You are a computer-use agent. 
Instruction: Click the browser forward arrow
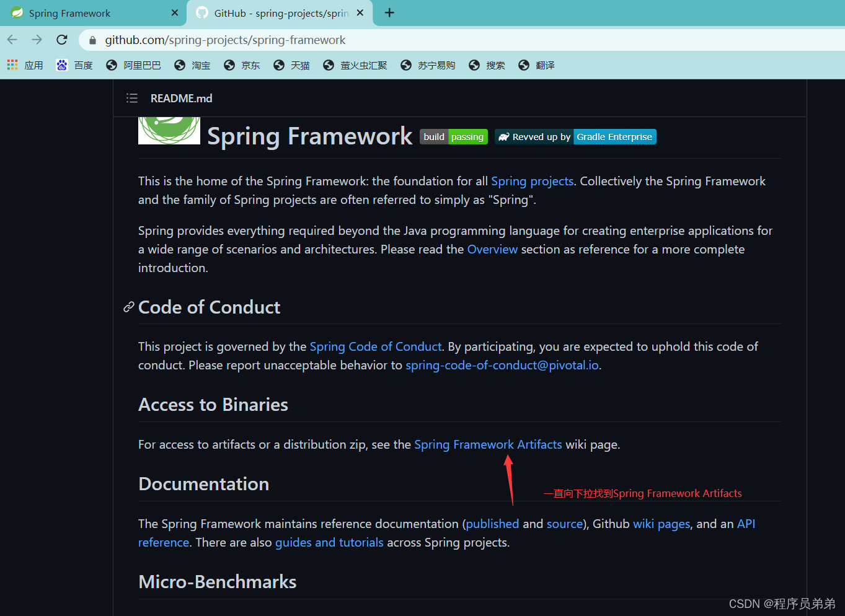point(37,40)
